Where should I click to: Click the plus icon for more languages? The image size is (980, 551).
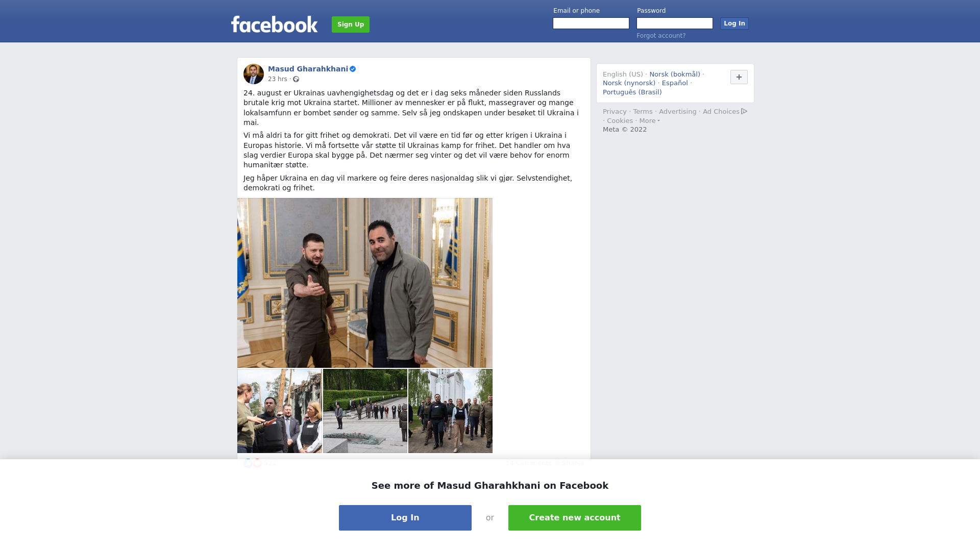tap(739, 77)
